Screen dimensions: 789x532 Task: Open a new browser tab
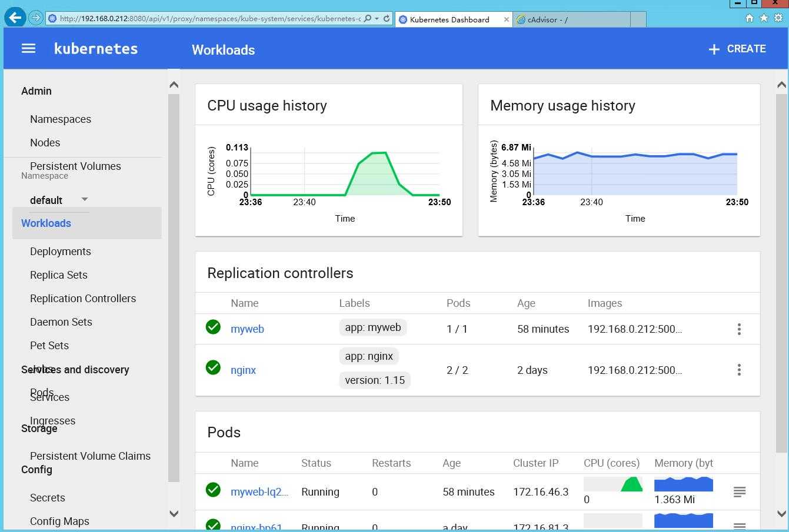coord(638,19)
